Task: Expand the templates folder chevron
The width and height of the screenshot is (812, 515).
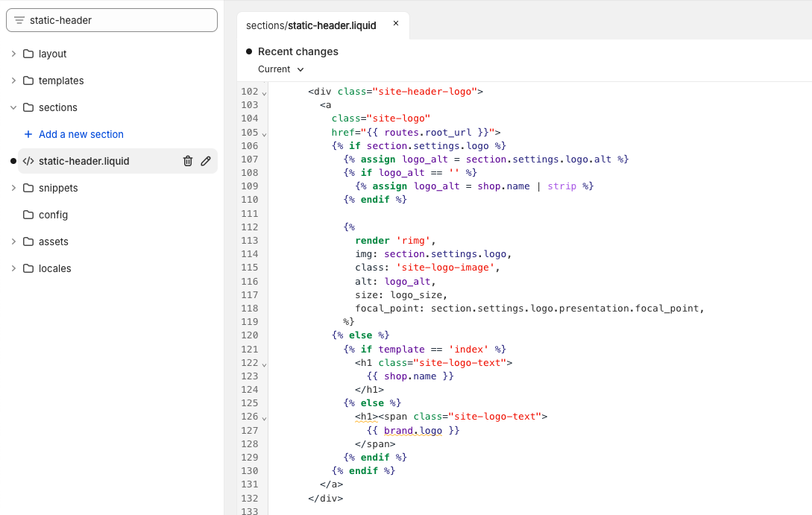Action: pyautogui.click(x=13, y=80)
